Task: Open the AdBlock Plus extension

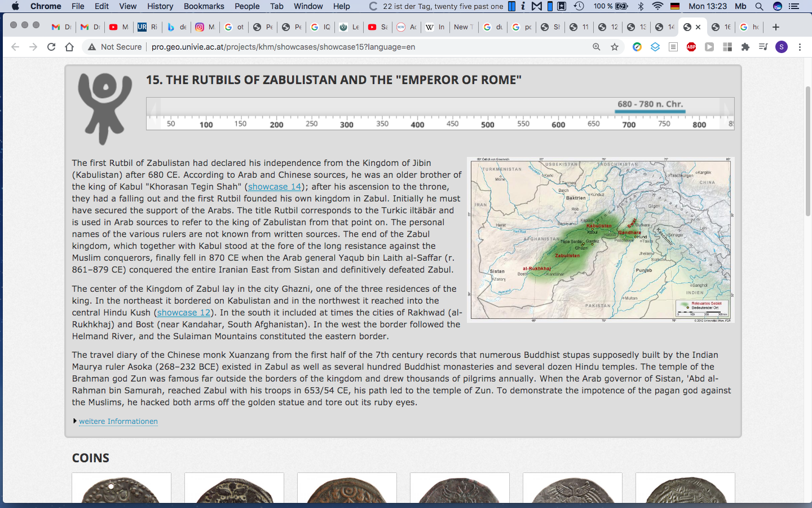Action: coord(691,47)
